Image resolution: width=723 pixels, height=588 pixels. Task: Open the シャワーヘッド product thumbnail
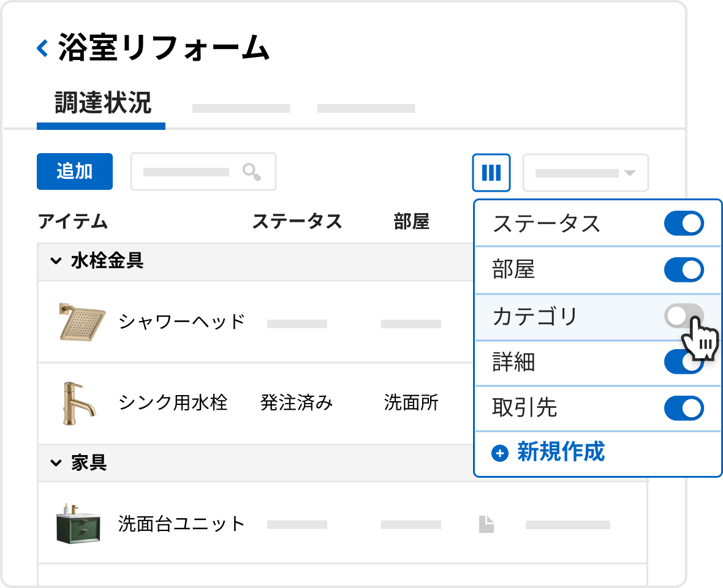[82, 322]
